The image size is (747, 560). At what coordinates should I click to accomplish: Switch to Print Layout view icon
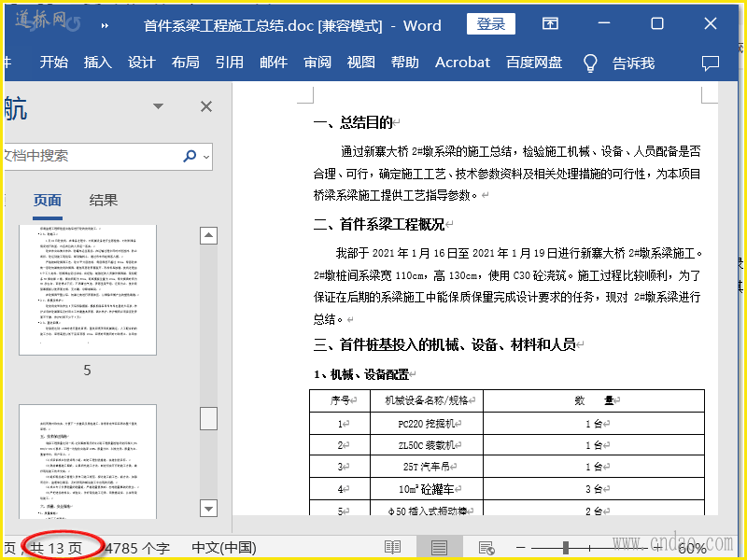click(x=439, y=548)
